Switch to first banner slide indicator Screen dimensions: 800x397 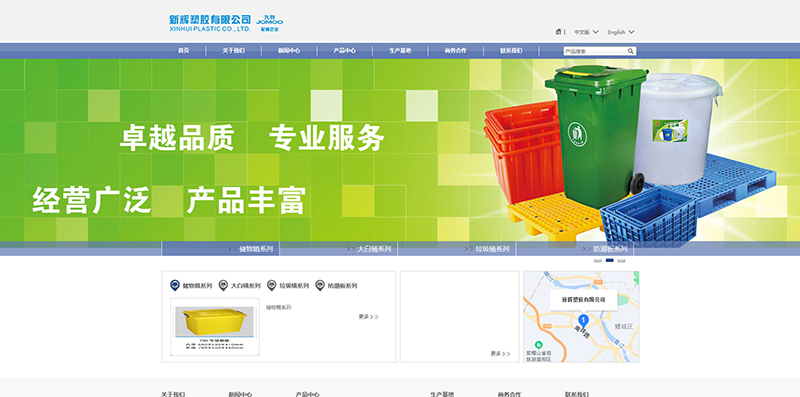pyautogui.click(x=598, y=260)
